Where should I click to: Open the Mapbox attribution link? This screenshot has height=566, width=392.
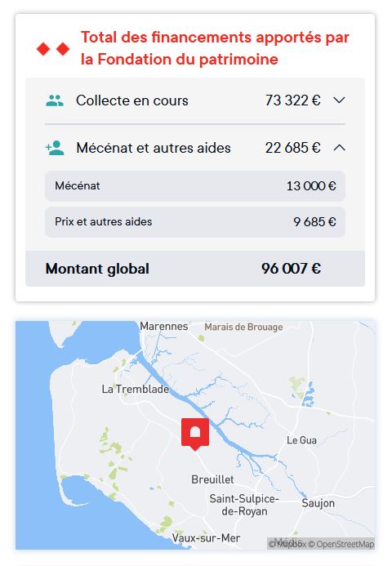287,544
